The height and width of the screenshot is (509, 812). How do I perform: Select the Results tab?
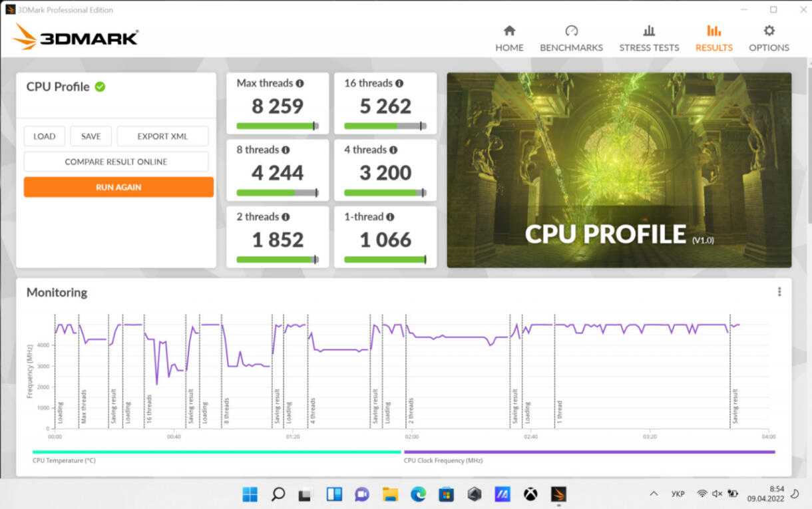[713, 39]
